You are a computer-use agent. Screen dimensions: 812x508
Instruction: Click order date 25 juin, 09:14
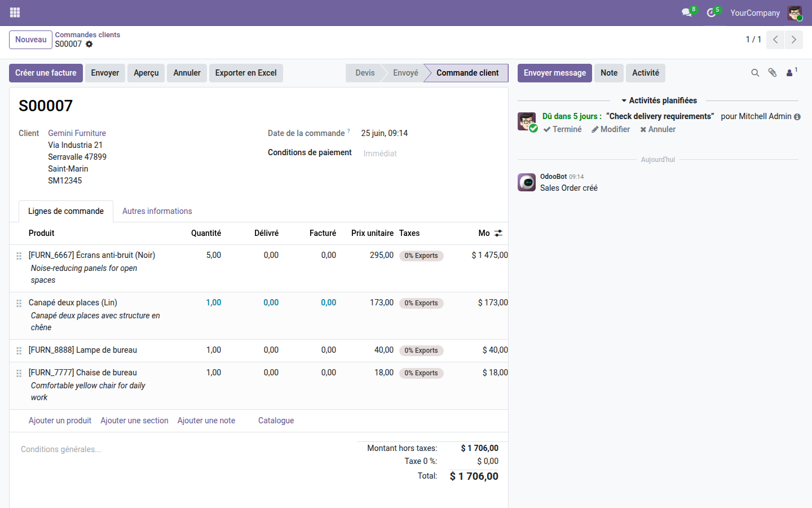tap(385, 133)
